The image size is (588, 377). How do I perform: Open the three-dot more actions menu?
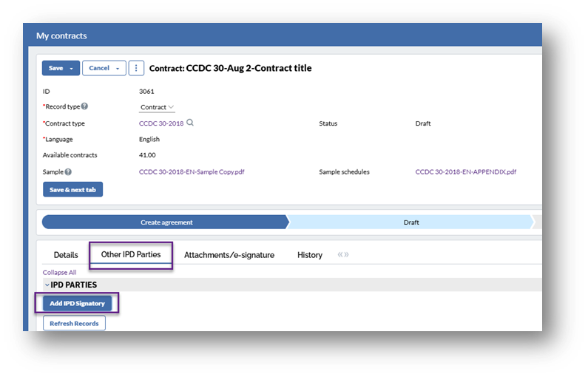click(x=136, y=68)
